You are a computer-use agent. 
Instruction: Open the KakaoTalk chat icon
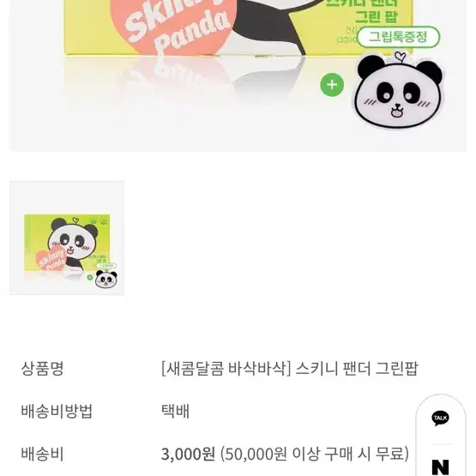point(440,418)
